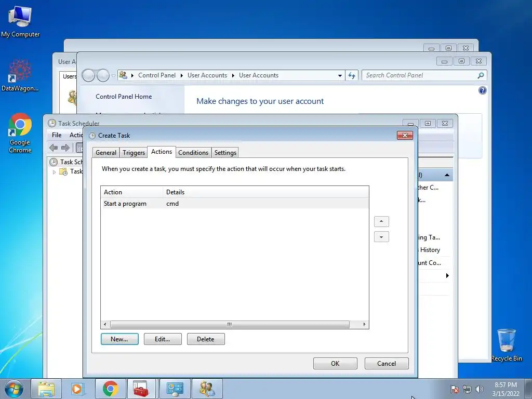Click the taskbar clock date

tap(506, 394)
